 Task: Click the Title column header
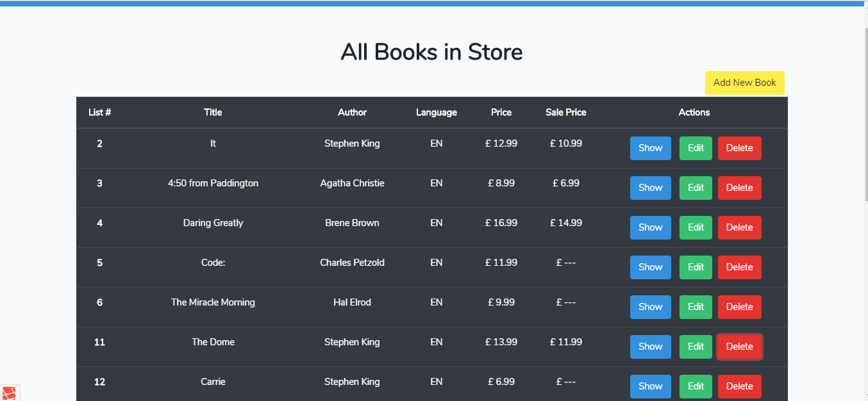tap(213, 112)
